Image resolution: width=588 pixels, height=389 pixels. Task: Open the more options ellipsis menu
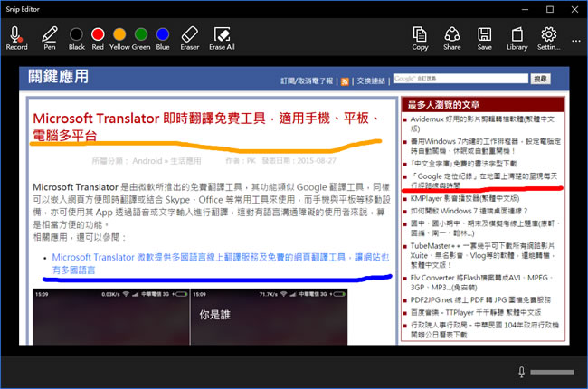(x=576, y=41)
